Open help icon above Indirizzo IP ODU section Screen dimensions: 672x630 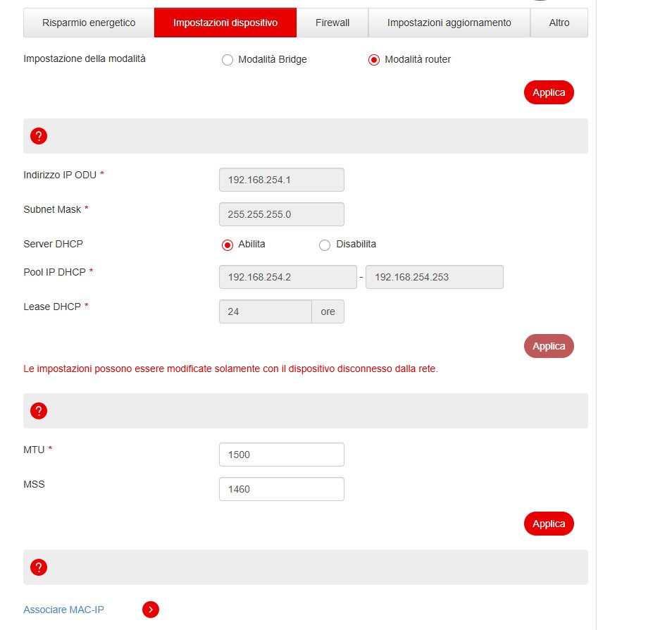point(39,137)
